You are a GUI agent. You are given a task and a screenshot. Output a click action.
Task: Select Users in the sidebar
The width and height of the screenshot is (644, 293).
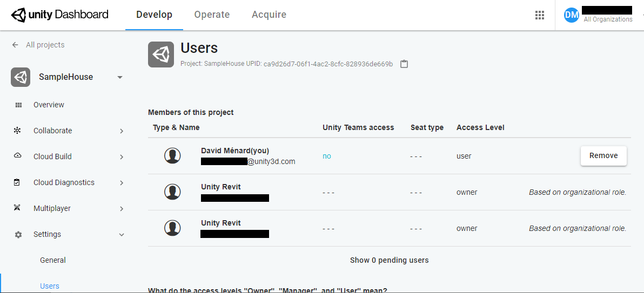[50, 286]
